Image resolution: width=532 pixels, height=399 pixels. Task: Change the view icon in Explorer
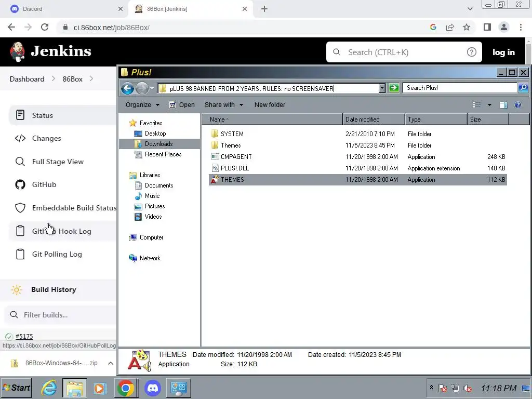point(477,105)
